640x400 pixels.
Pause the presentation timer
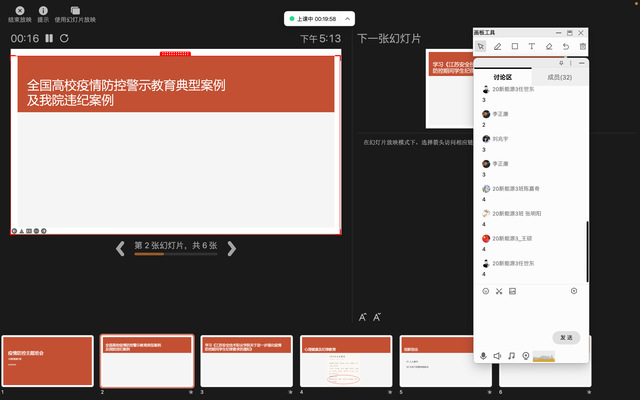tap(49, 39)
